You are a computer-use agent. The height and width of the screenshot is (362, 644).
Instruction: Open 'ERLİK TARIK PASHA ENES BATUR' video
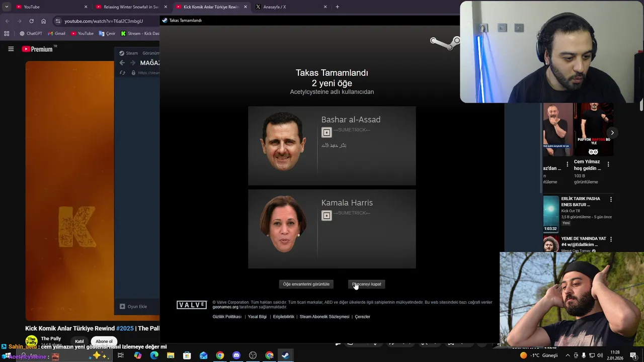coord(581,202)
